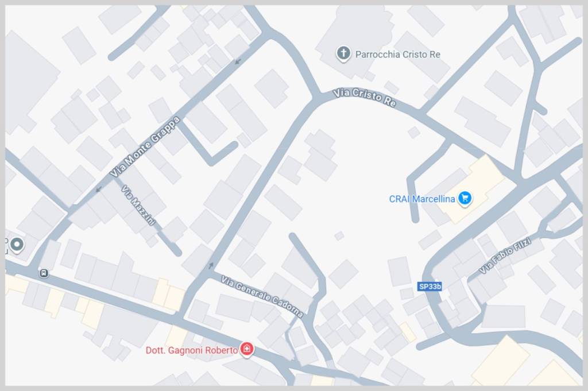Open the CRAI Marcellina text label
Viewport: 588px width, 391px height.
coord(422,199)
